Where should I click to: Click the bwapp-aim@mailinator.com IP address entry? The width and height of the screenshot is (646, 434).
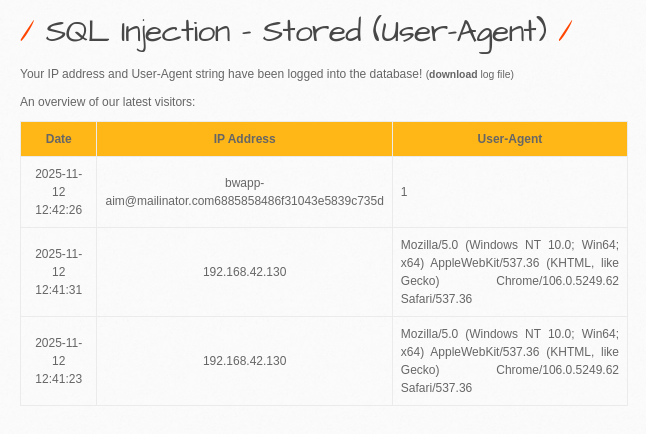[244, 191]
